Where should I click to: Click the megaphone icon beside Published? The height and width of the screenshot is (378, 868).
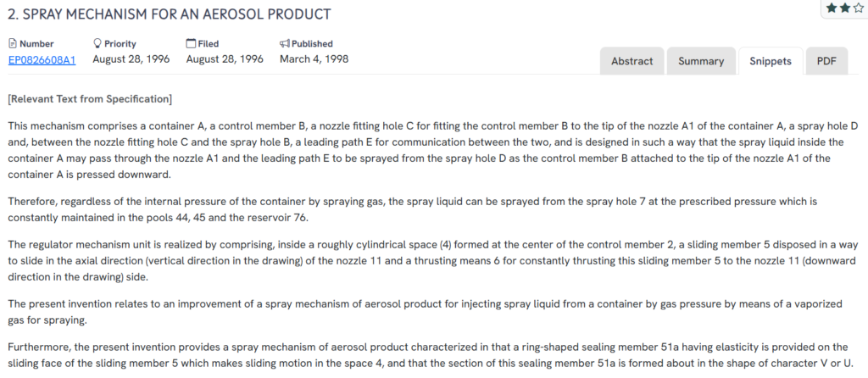pyautogui.click(x=285, y=43)
